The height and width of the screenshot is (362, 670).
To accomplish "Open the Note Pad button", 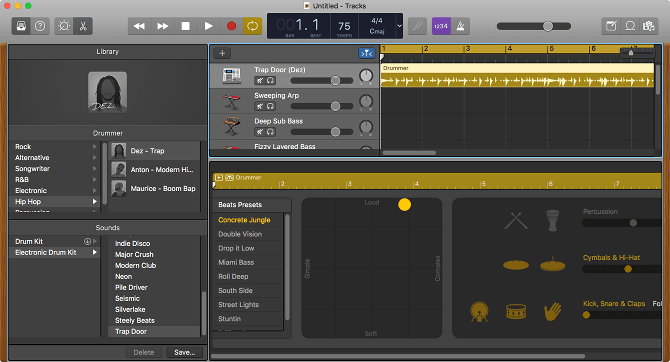I will [611, 26].
